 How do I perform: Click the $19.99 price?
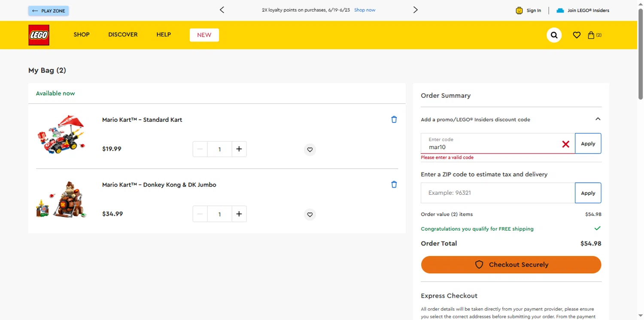[x=112, y=149]
